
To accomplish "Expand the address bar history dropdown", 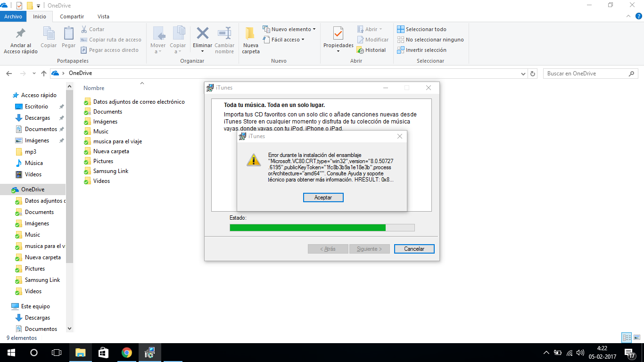I will [523, 74].
